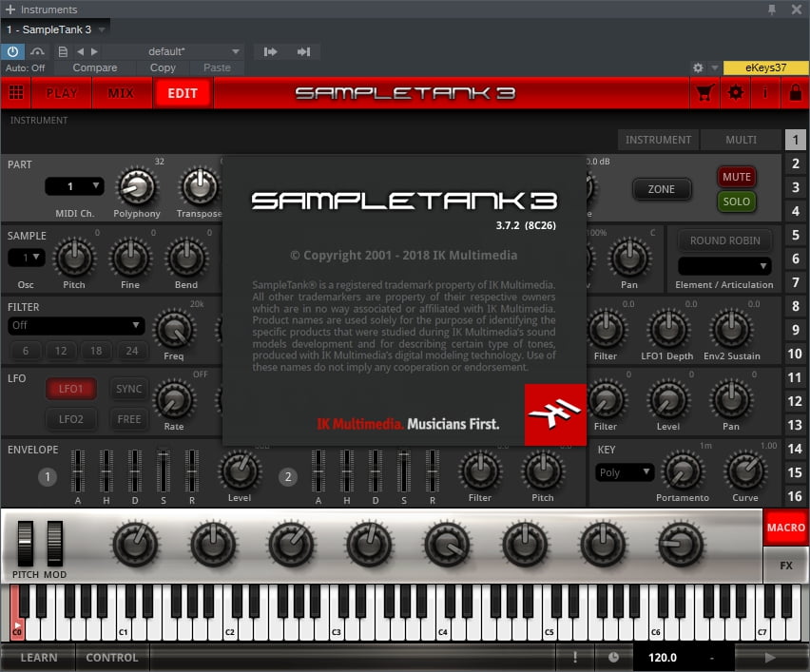Click the Filter Freq knob
810x672 pixels.
tap(174, 330)
